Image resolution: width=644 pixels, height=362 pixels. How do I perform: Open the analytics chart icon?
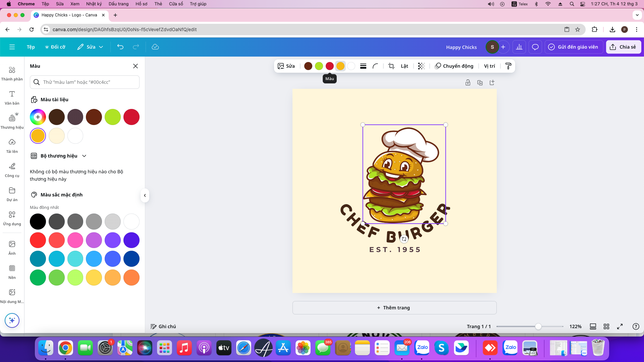click(519, 47)
